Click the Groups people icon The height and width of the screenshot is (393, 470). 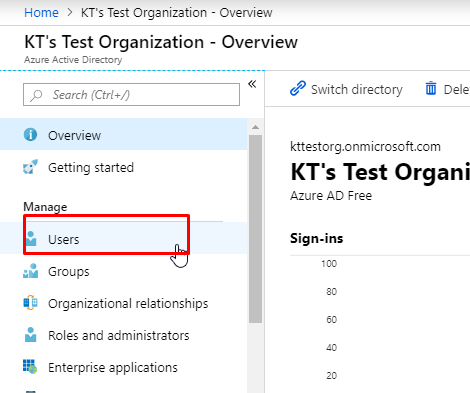click(x=30, y=271)
